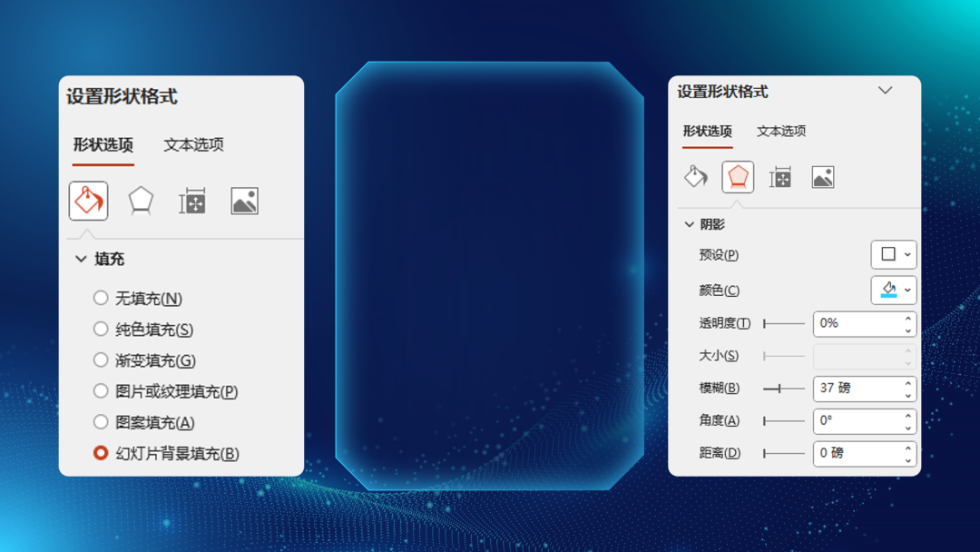Viewport: 980px width, 552px height.
Task: Click the 角度(A) angle slider
Action: (784, 421)
